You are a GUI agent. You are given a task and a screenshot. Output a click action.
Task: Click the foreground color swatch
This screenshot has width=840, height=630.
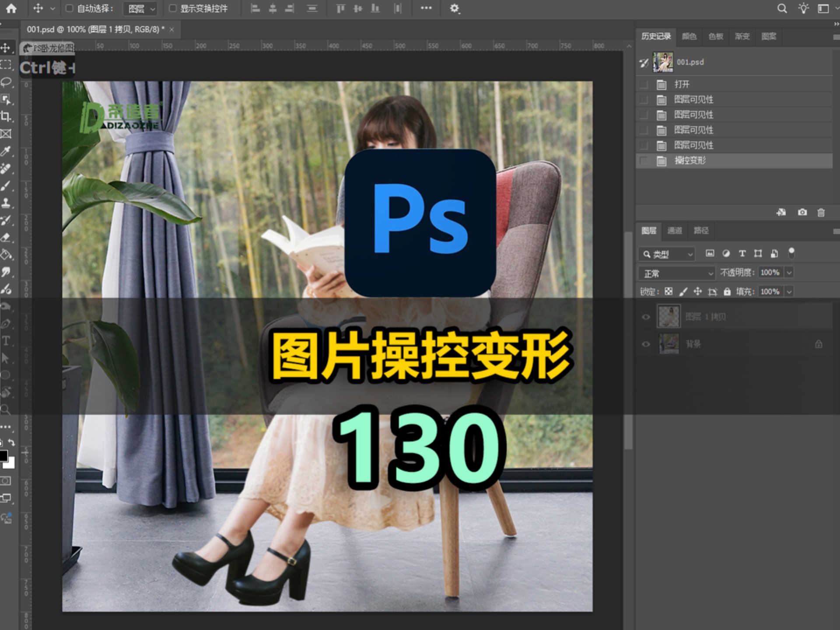[x=3, y=455]
